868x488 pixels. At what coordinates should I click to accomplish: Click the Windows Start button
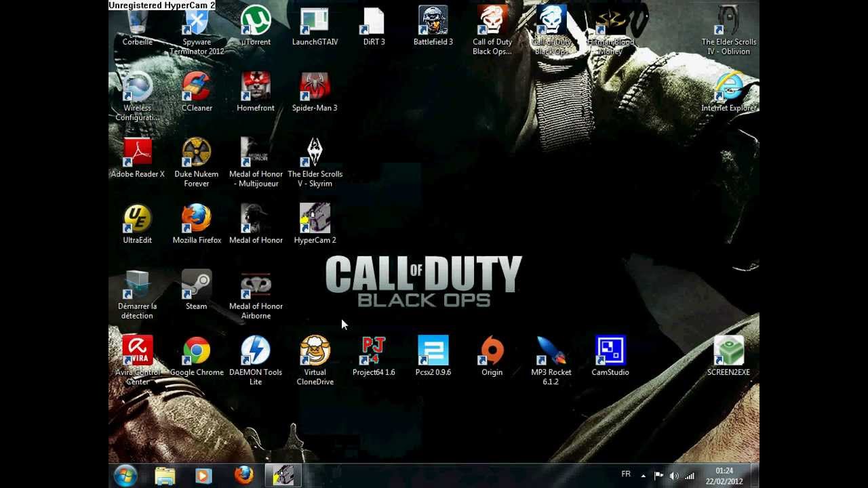125,476
